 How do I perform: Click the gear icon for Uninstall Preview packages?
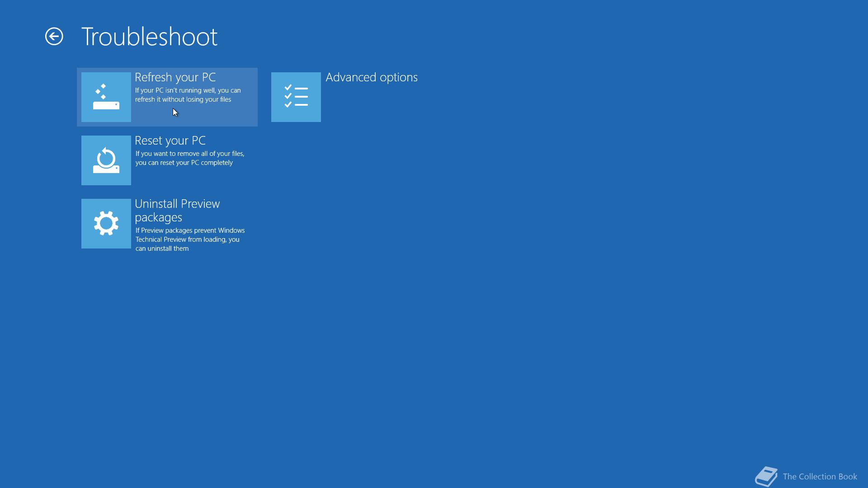pyautogui.click(x=106, y=224)
